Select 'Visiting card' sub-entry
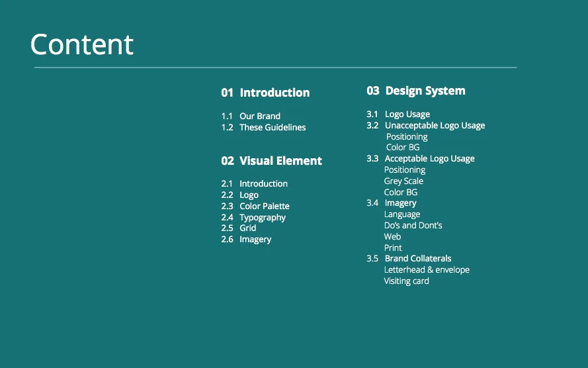The image size is (588, 368). (x=406, y=281)
